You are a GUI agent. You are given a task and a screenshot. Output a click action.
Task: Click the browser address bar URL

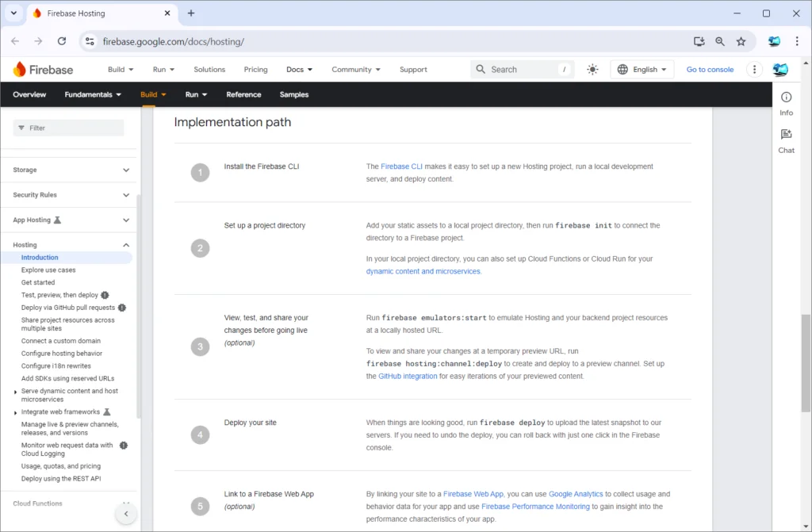click(x=174, y=41)
